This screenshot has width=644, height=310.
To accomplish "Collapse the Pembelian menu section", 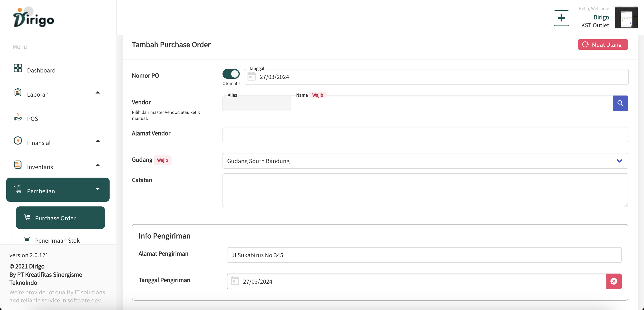I will (98, 189).
